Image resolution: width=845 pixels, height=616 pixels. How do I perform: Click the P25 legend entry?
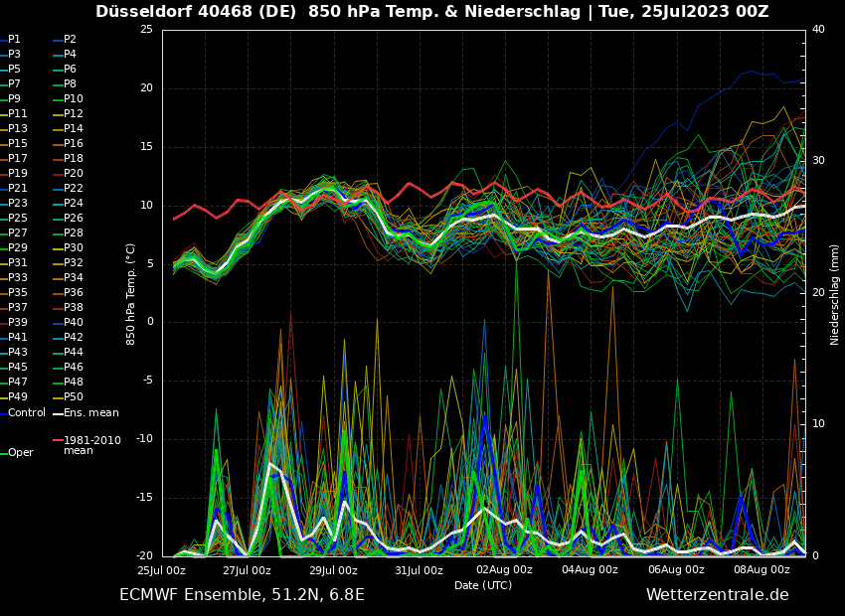[18, 219]
